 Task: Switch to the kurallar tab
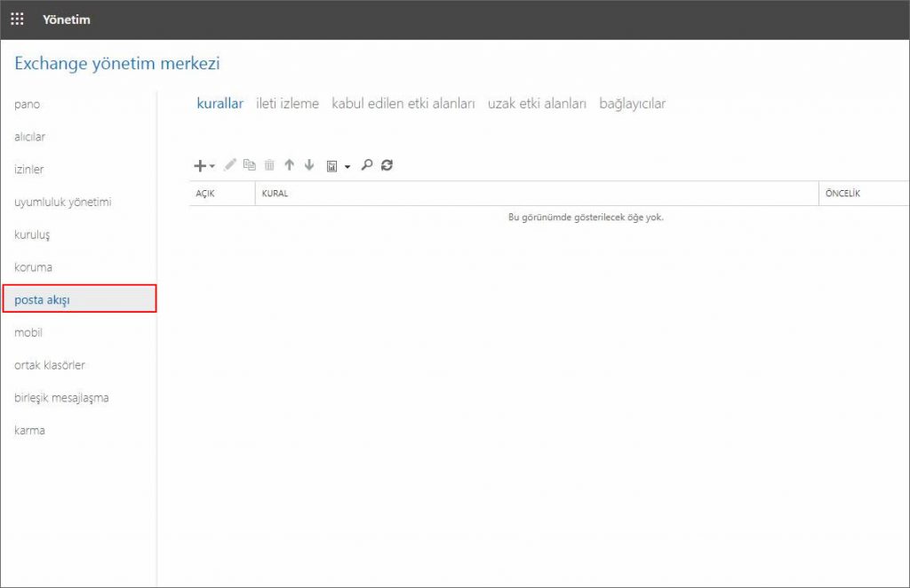pyautogui.click(x=220, y=103)
